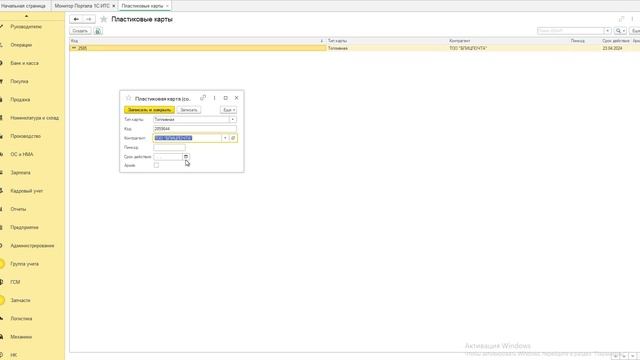Click the copy-item icon next to Создать
The image size is (640, 360).
pos(98,31)
